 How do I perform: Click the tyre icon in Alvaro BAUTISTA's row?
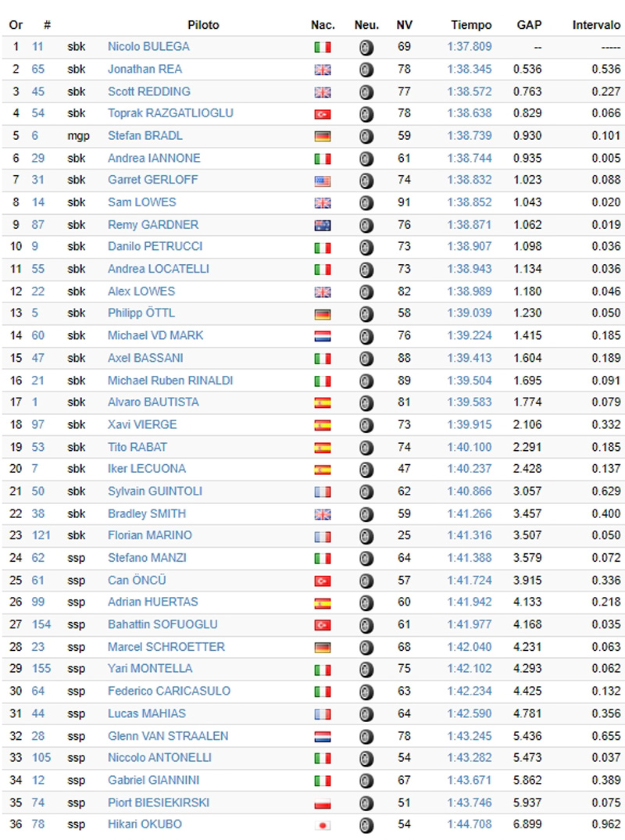(366, 403)
